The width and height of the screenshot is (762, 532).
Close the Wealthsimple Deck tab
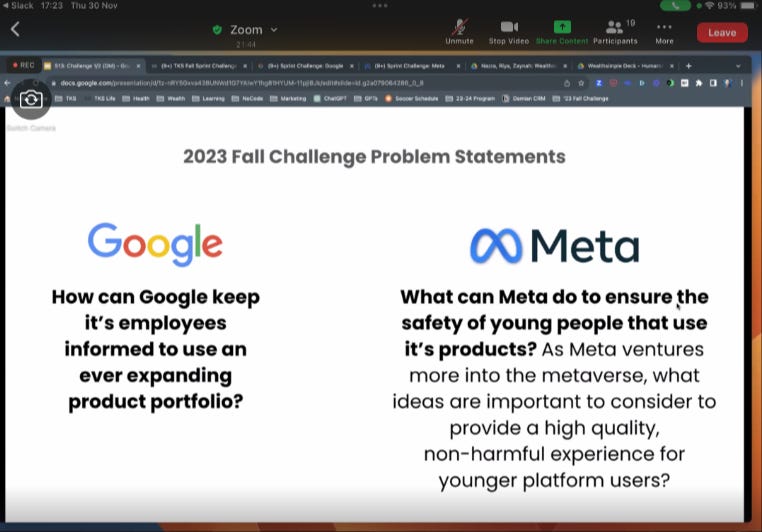point(672,66)
